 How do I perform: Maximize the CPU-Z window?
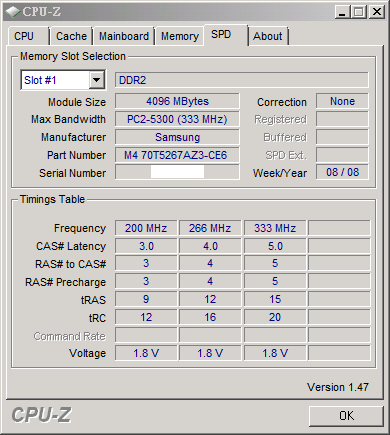pos(359,12)
